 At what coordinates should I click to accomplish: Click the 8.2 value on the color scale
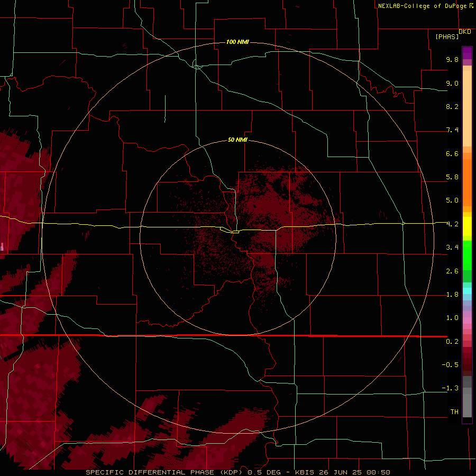click(452, 106)
